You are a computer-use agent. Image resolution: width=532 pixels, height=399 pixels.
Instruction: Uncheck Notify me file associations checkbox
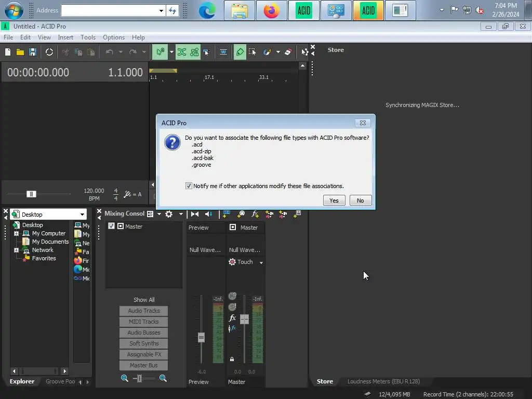(x=189, y=185)
